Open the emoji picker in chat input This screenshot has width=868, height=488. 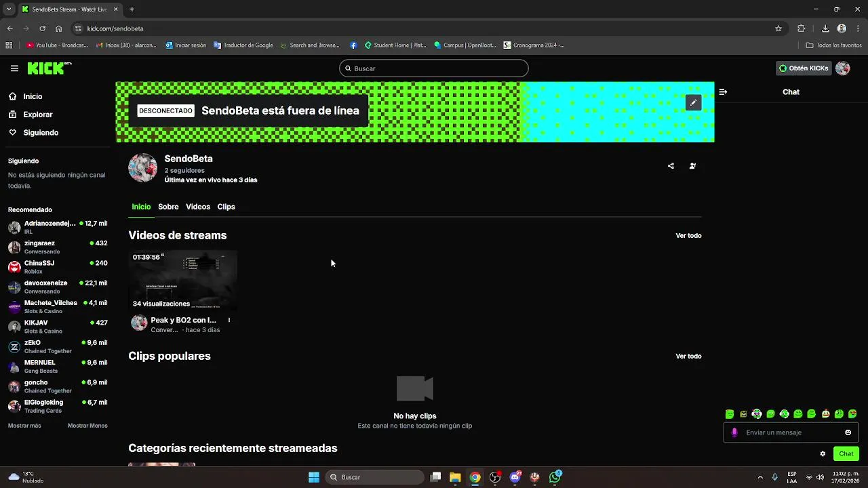pyautogui.click(x=848, y=432)
